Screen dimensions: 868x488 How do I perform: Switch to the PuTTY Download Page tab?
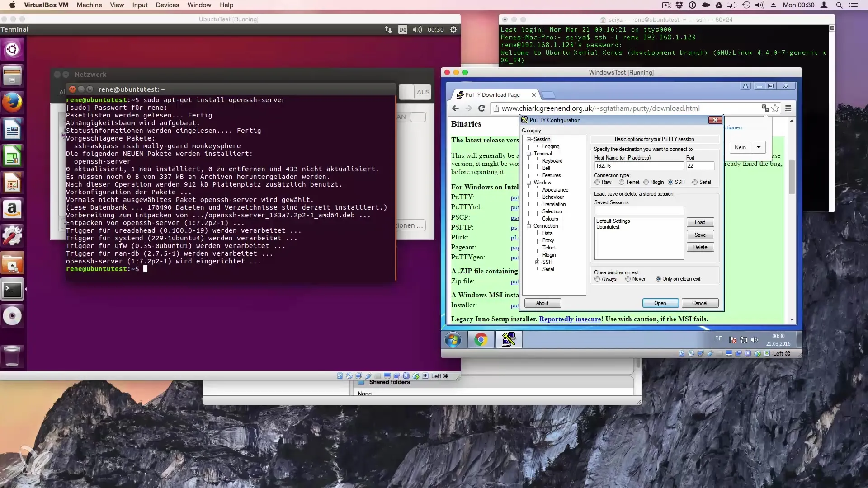click(x=492, y=95)
